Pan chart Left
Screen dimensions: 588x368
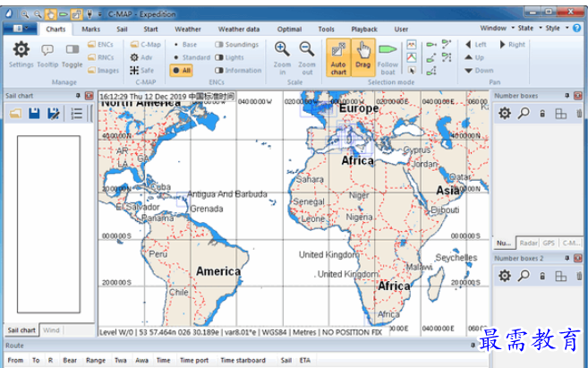point(475,44)
